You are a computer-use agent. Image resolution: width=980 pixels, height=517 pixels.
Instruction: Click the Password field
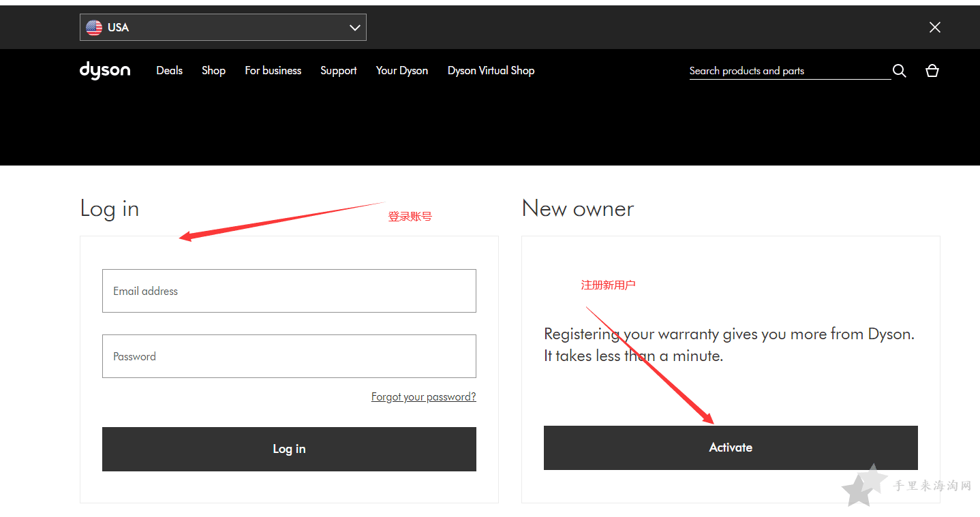[x=289, y=356]
